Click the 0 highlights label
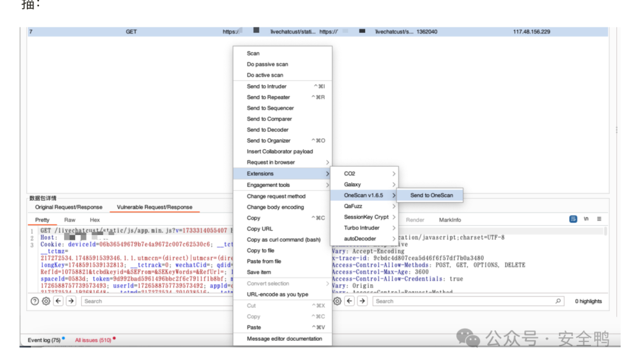This screenshot has width=630, height=364. pos(588,301)
